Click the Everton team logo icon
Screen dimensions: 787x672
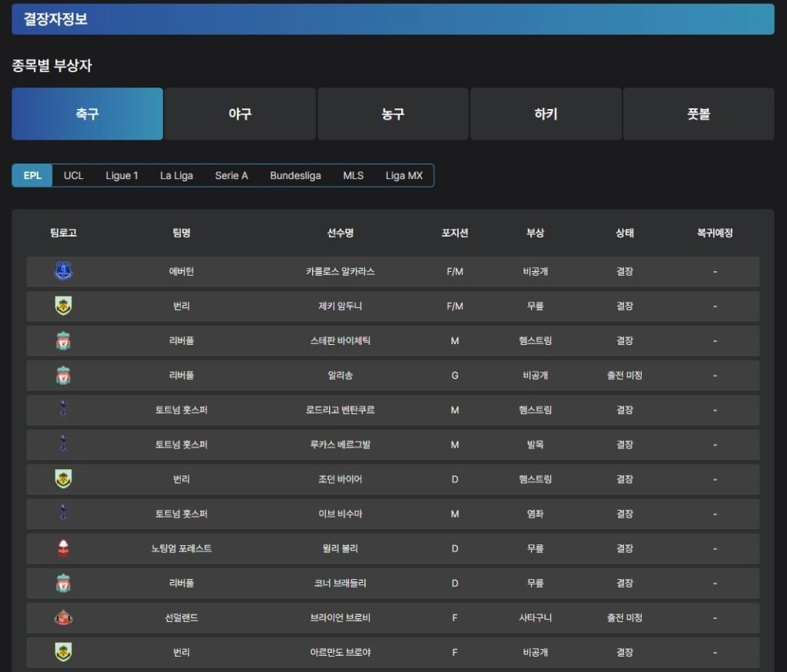[63, 271]
